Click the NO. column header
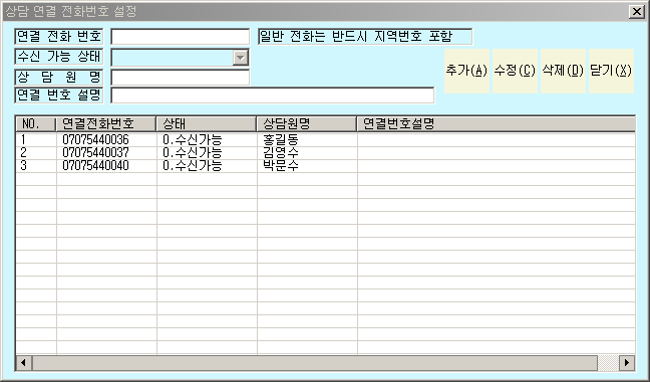 point(36,123)
